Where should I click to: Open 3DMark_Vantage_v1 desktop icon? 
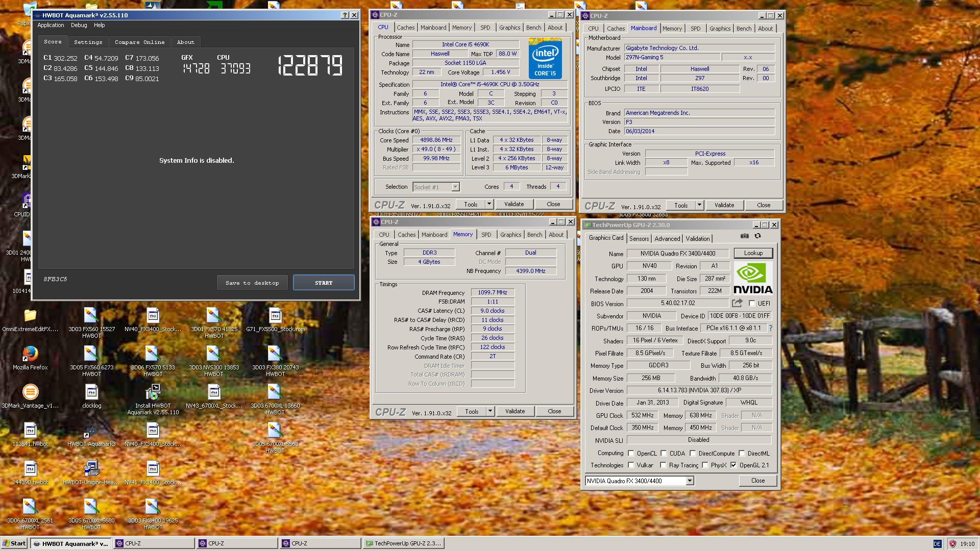[30, 396]
